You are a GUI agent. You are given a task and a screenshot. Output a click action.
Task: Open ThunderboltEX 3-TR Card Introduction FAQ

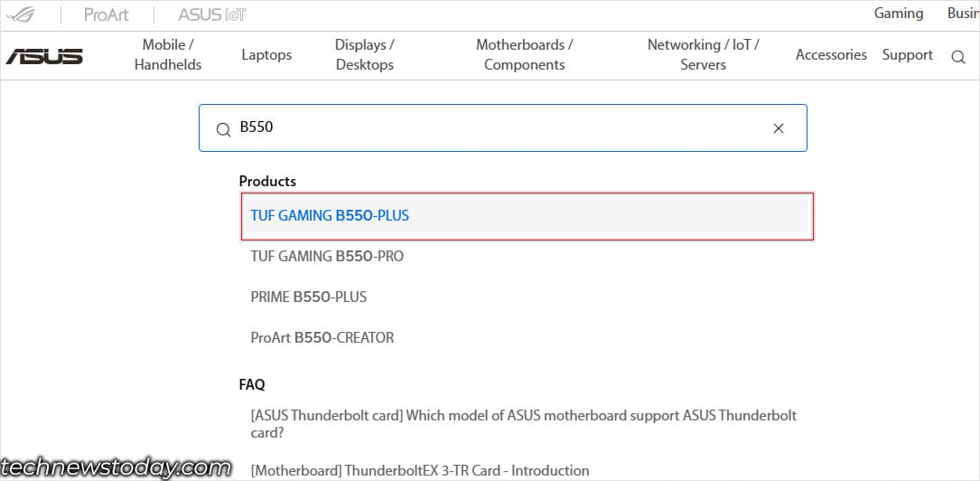420,470
